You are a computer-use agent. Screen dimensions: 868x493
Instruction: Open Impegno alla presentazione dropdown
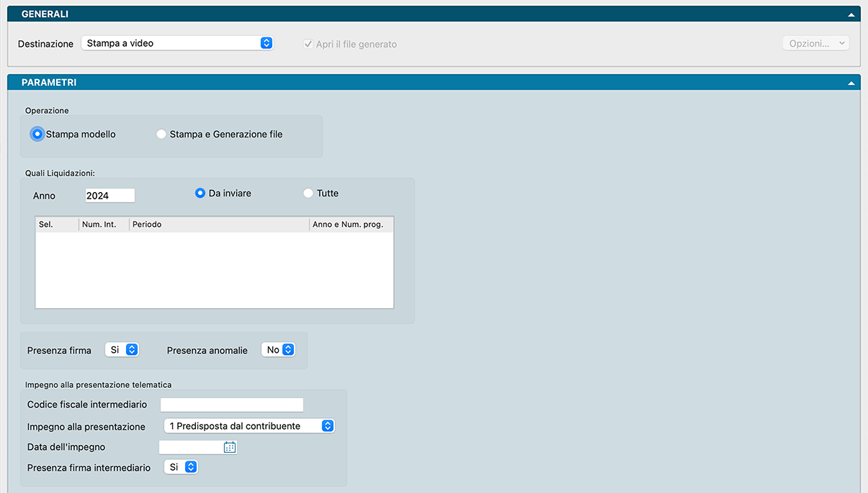tap(249, 426)
